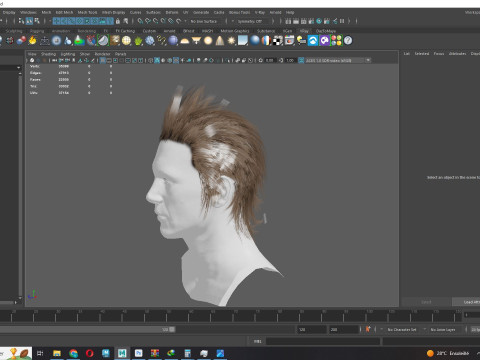
Task: Click the blue Chaos Cloud shelf icon
Action: click(313, 41)
